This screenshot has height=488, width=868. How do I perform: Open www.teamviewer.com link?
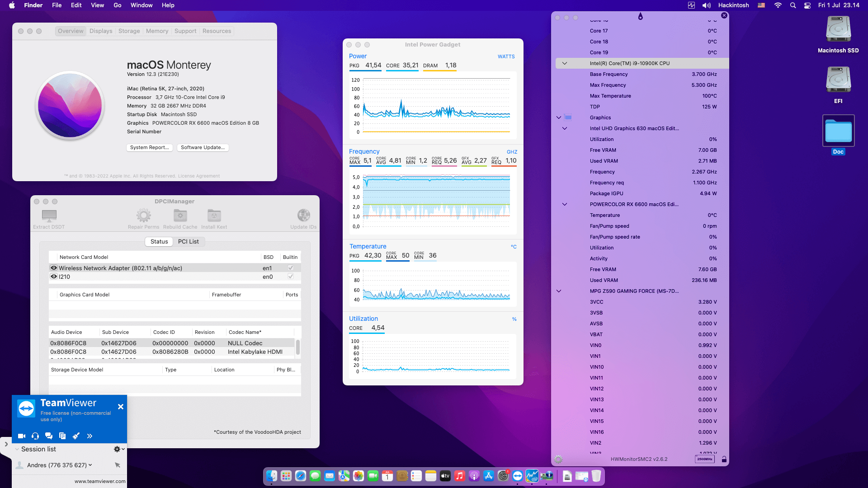(100, 481)
